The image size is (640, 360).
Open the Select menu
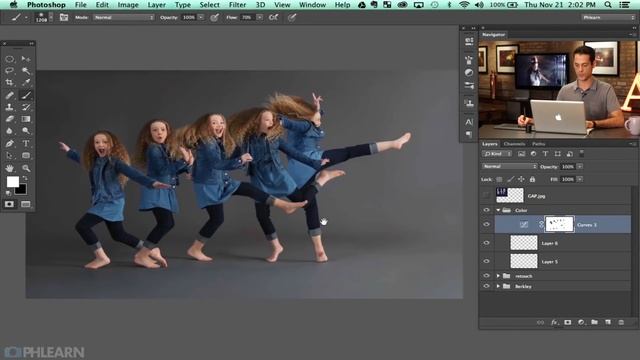(209, 5)
